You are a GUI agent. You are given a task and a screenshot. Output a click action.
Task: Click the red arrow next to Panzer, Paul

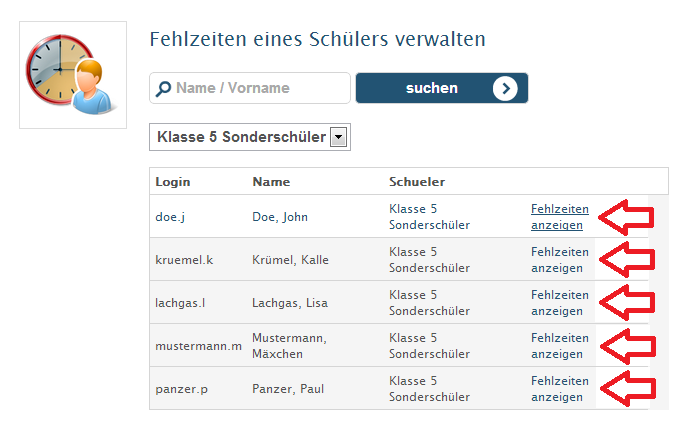pyautogui.click(x=628, y=388)
